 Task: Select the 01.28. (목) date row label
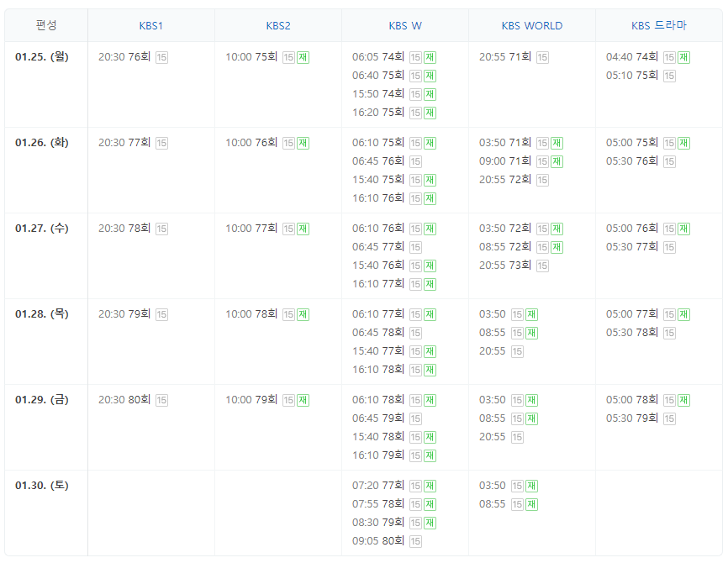42,314
